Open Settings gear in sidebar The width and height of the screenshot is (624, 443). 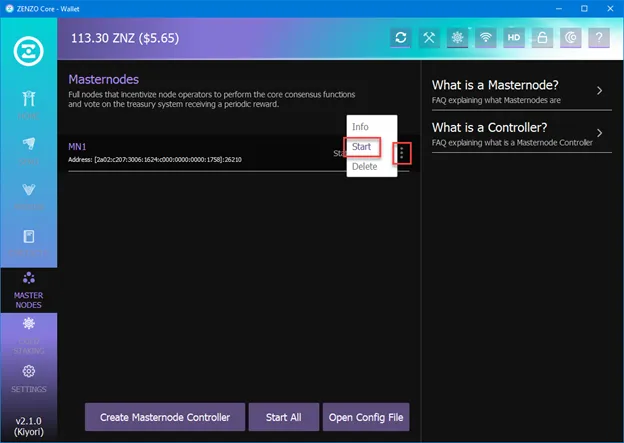tap(29, 379)
